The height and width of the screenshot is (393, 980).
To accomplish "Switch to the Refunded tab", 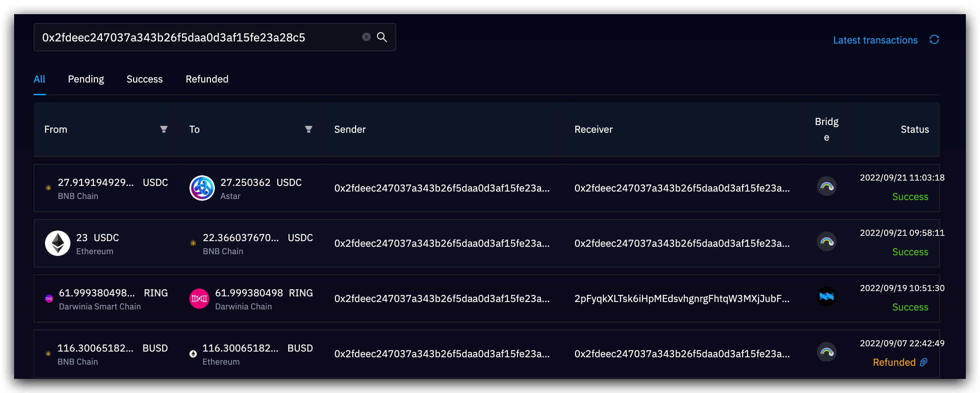I will tap(206, 79).
